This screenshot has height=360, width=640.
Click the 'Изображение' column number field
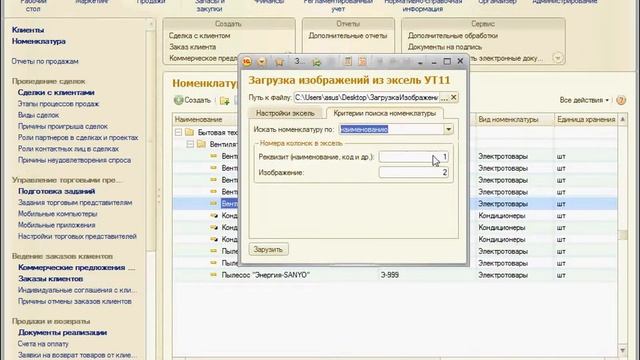click(413, 172)
